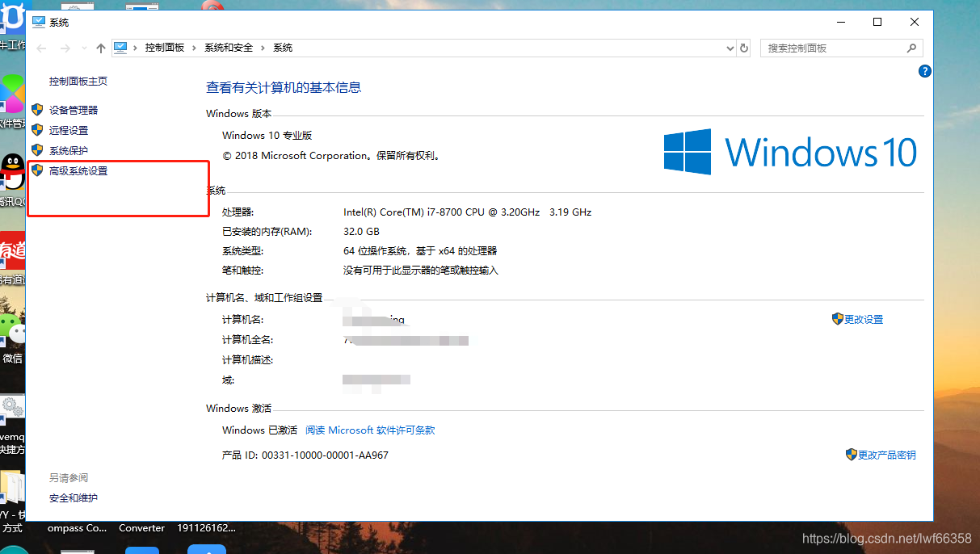Screen dimensions: 980x554
Task: Click the Up one level arrow
Action: (x=100, y=48)
